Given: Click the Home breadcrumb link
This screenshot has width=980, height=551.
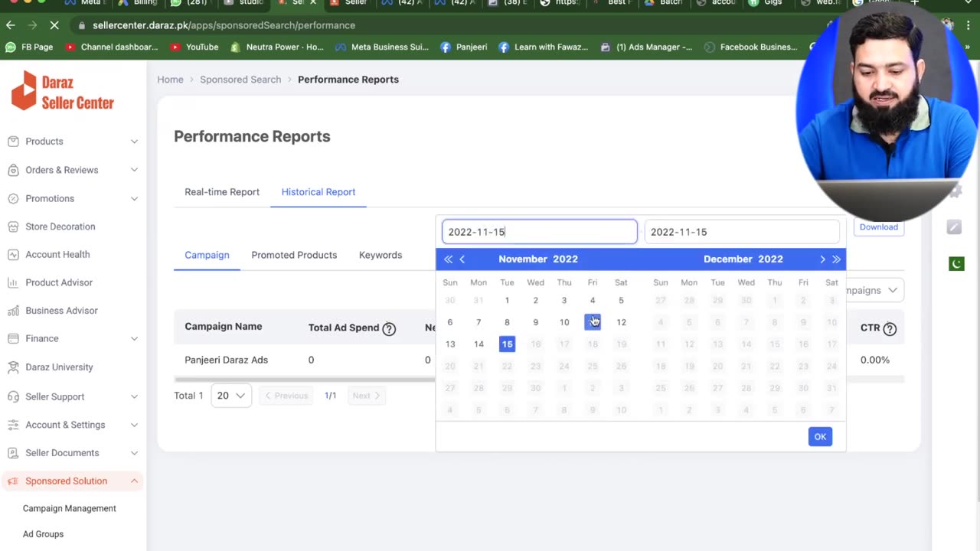Looking at the screenshot, I should (170, 80).
